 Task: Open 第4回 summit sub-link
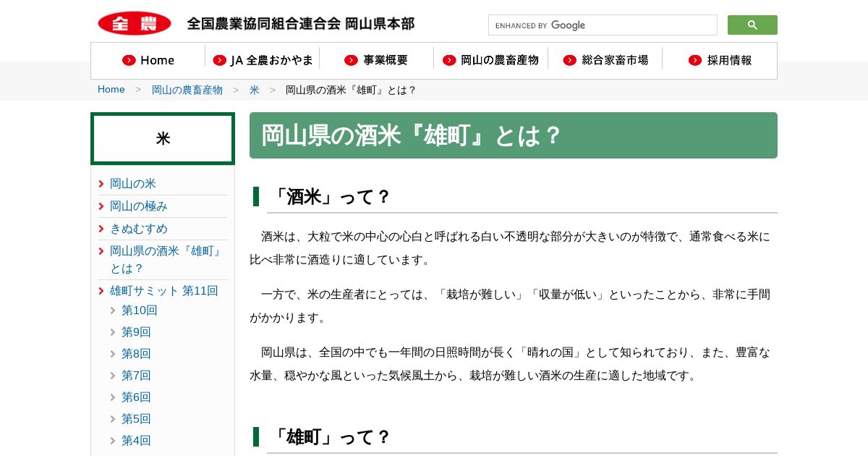point(136,441)
